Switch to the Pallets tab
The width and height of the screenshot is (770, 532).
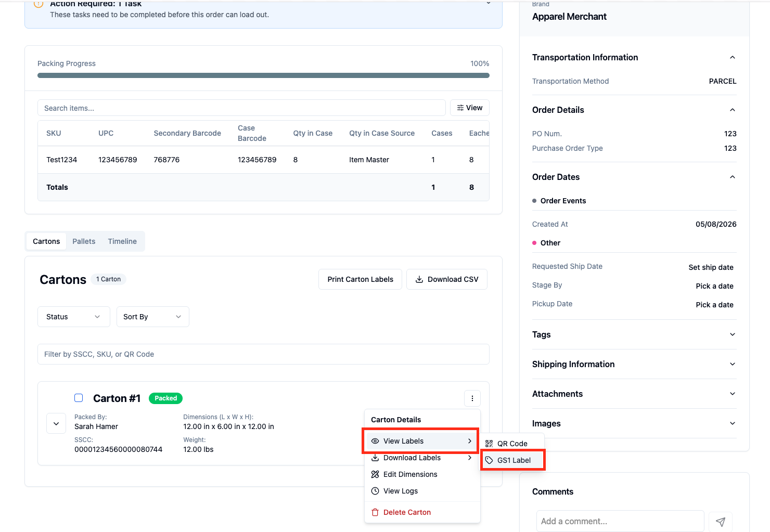click(84, 241)
